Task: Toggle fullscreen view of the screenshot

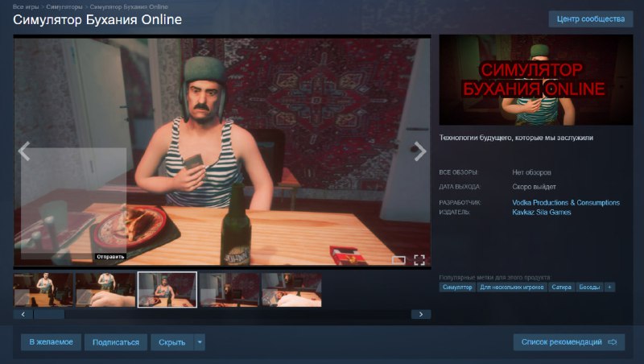Action: 419,259
